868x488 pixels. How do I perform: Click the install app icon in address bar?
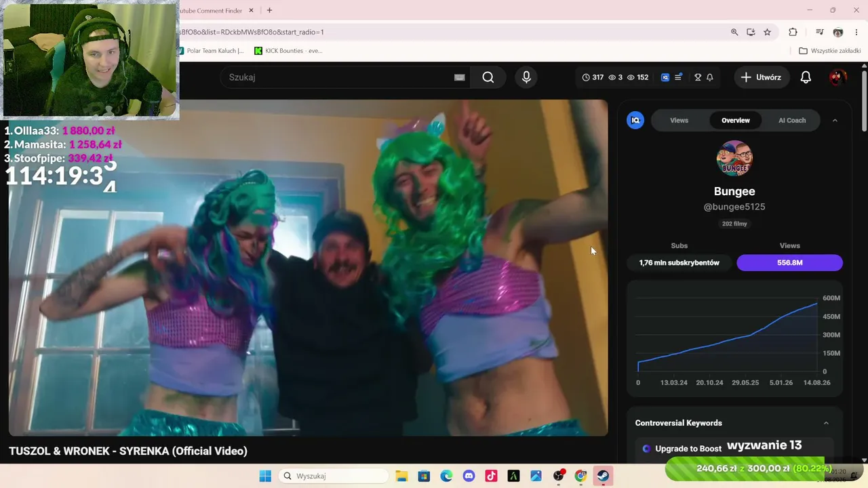tap(751, 32)
